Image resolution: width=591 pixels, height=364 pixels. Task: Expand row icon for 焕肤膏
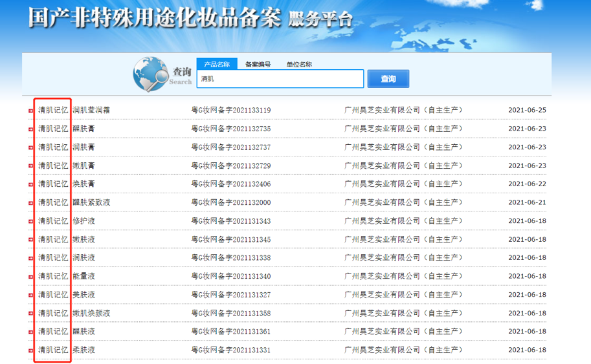point(30,184)
